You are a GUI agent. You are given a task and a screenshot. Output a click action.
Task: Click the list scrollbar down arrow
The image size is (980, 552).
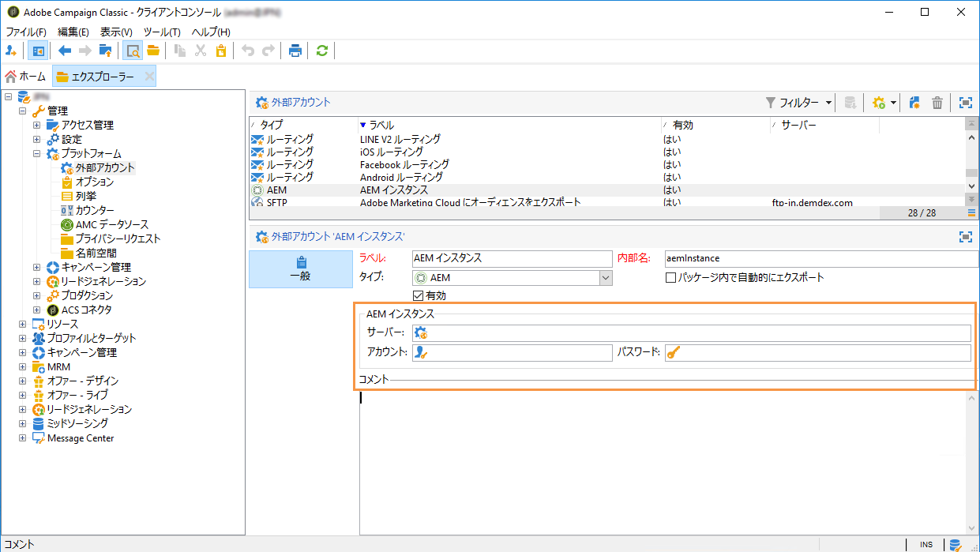[x=971, y=186]
